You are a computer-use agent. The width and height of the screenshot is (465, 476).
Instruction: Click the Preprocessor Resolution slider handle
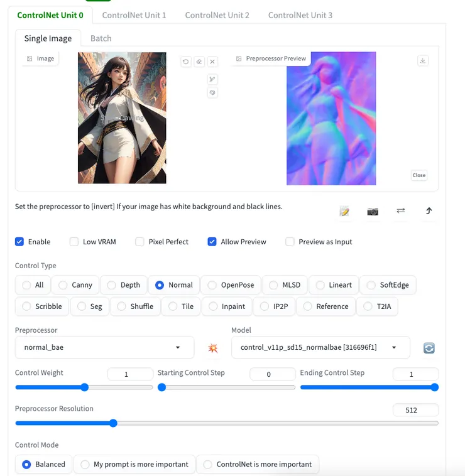(x=113, y=423)
